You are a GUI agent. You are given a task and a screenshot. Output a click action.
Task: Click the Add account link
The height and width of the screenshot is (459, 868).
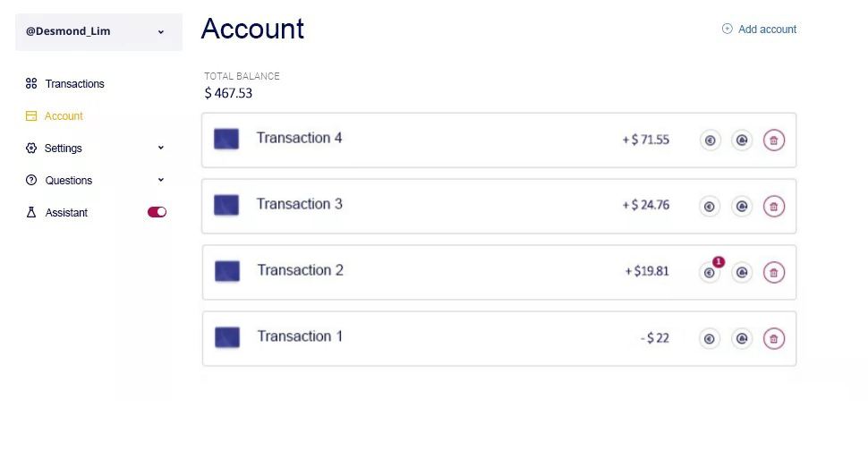pyautogui.click(x=767, y=30)
